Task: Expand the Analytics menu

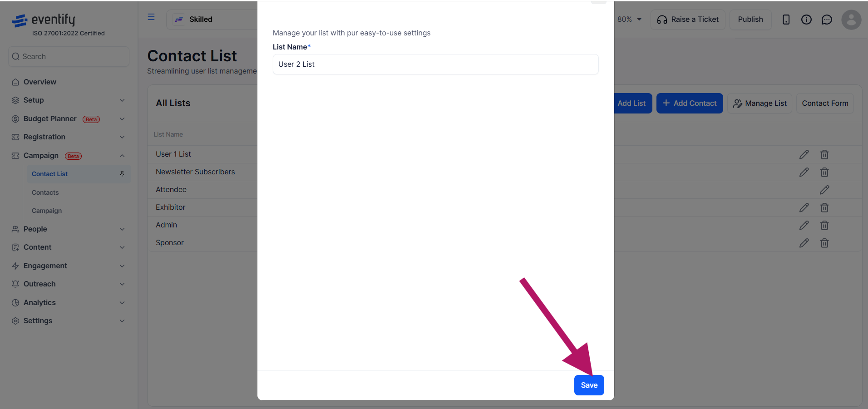Action: tap(69, 303)
